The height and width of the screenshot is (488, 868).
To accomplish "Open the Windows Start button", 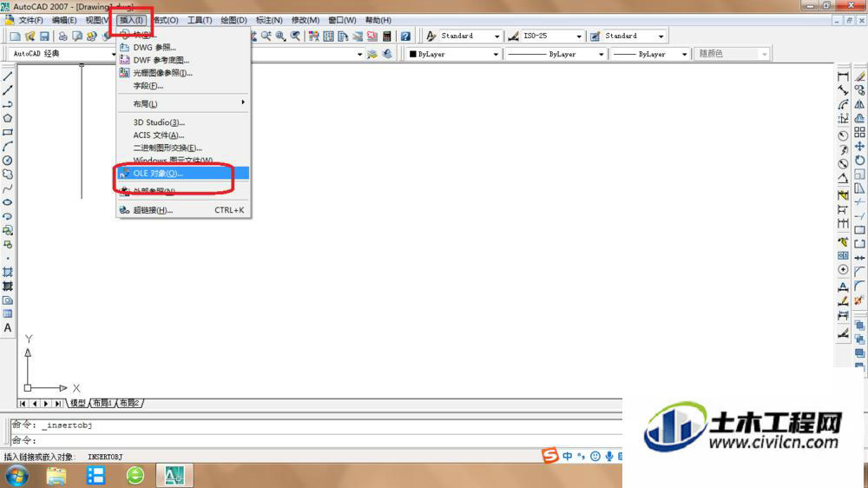I will tap(17, 475).
